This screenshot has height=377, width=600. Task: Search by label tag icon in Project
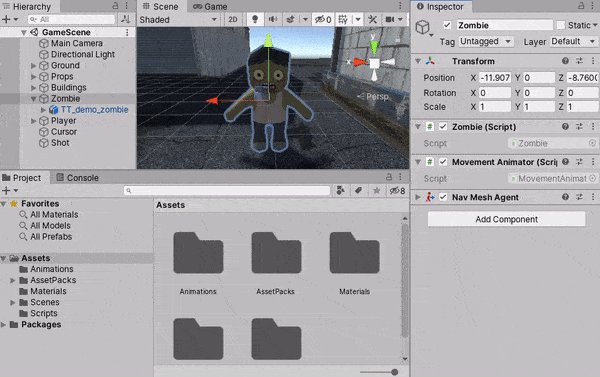tap(358, 190)
